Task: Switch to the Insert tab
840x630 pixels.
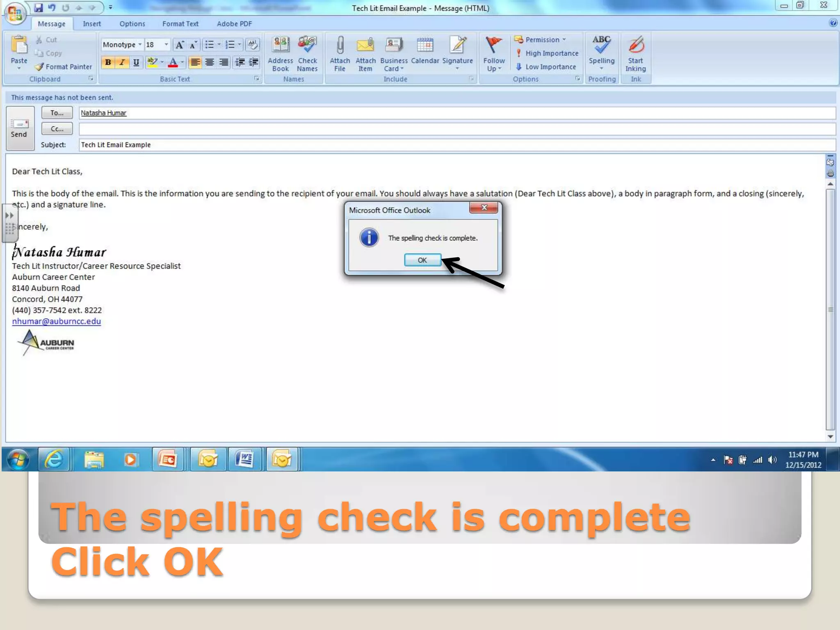Action: (92, 24)
